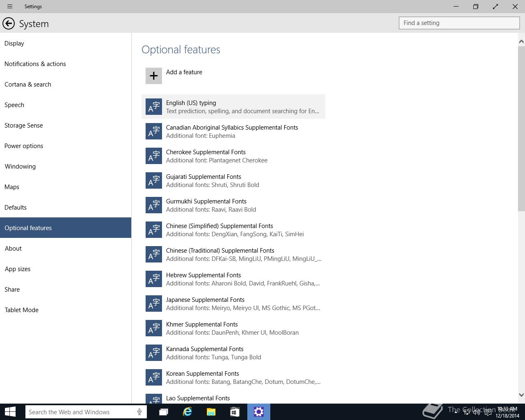Click the Add a feature label
This screenshot has height=420, width=525.
(184, 72)
